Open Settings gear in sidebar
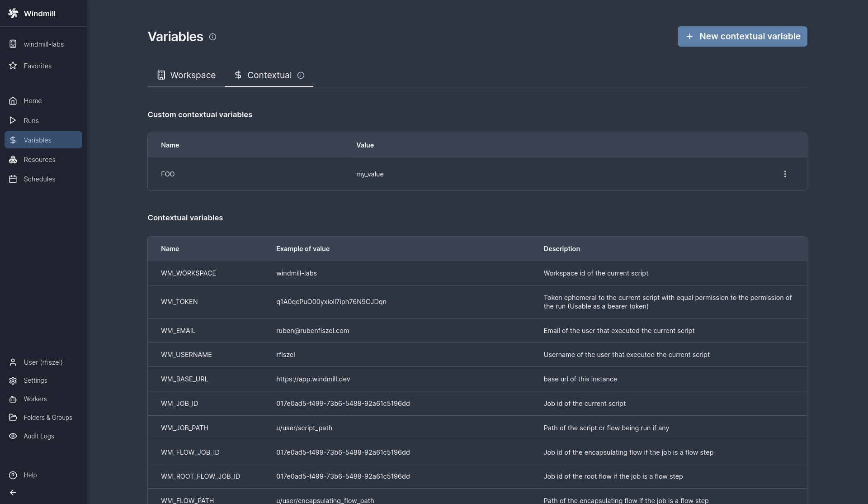868x504 pixels. 35,381
